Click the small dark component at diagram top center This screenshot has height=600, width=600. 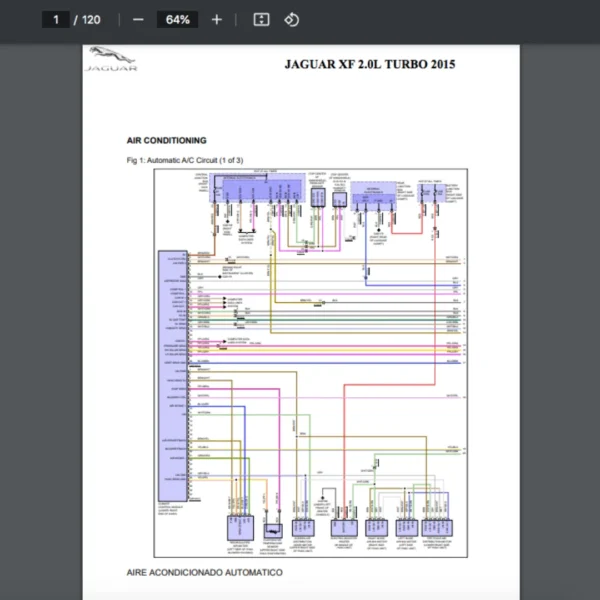tap(318, 197)
